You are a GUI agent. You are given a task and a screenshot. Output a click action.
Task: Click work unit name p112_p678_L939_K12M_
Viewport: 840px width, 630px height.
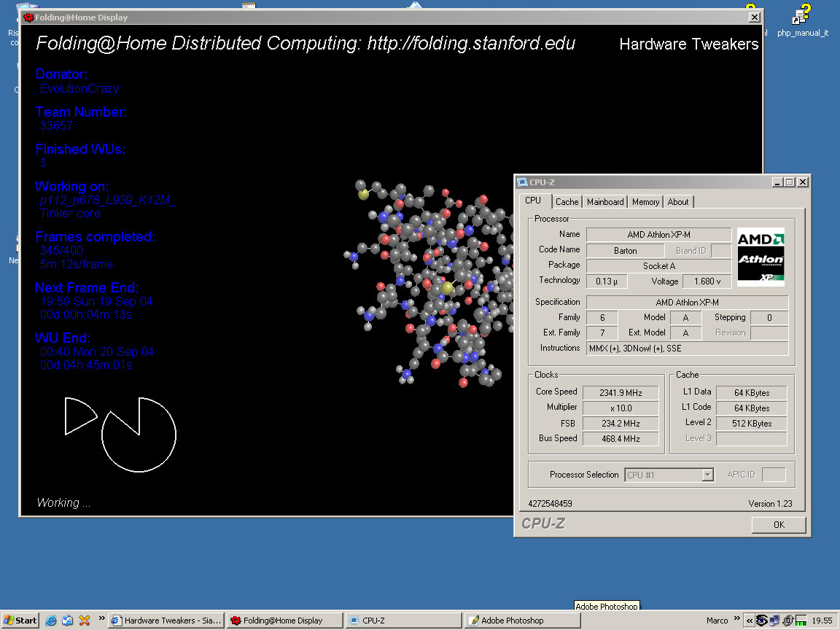coord(107,201)
